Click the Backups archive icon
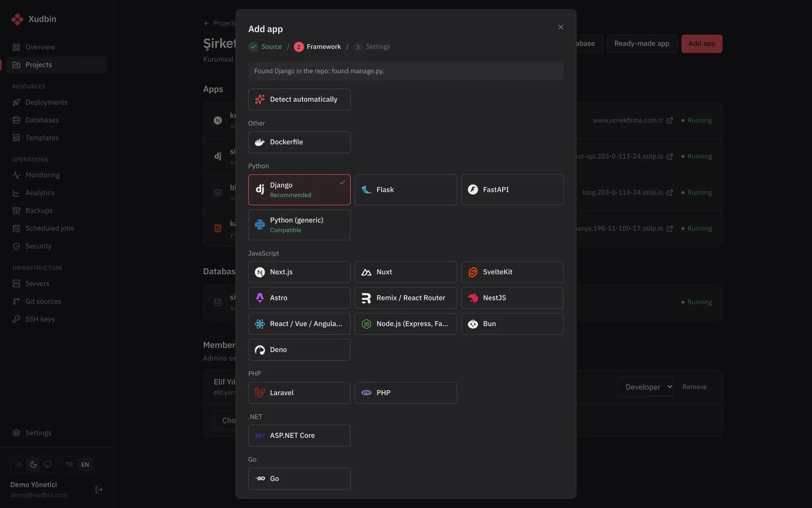 tap(16, 211)
